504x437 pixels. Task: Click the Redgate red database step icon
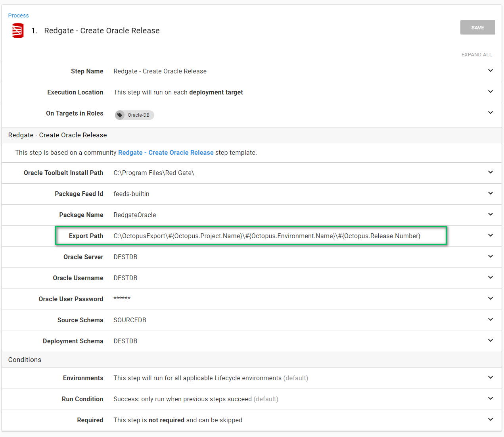[x=18, y=31]
